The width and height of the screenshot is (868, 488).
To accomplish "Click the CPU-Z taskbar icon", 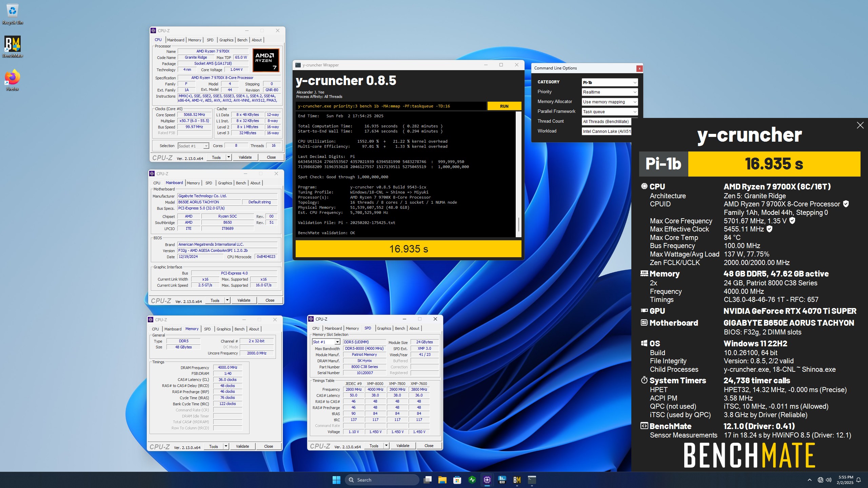I will click(x=487, y=480).
